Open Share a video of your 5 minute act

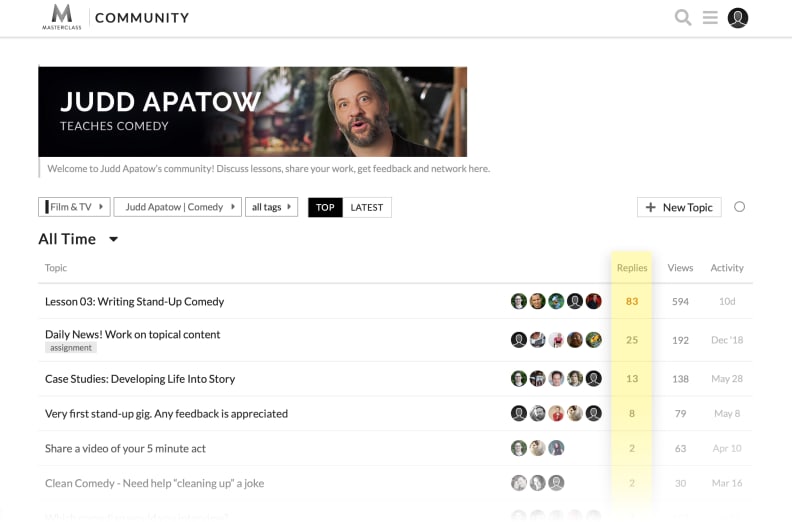coord(125,449)
